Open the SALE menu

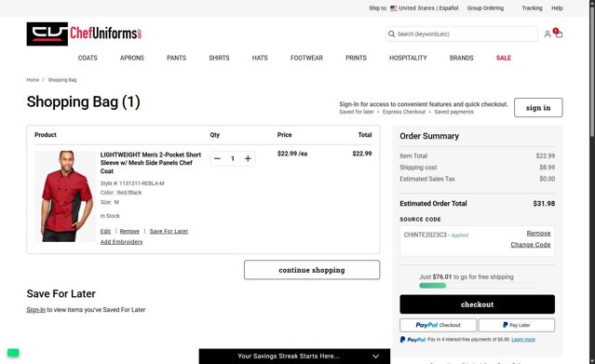pyautogui.click(x=504, y=58)
